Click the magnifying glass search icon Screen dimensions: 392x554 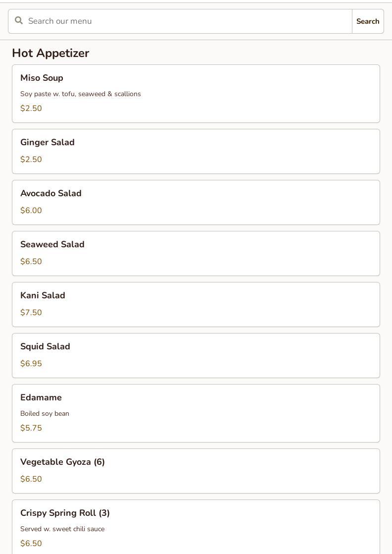pyautogui.click(x=19, y=21)
